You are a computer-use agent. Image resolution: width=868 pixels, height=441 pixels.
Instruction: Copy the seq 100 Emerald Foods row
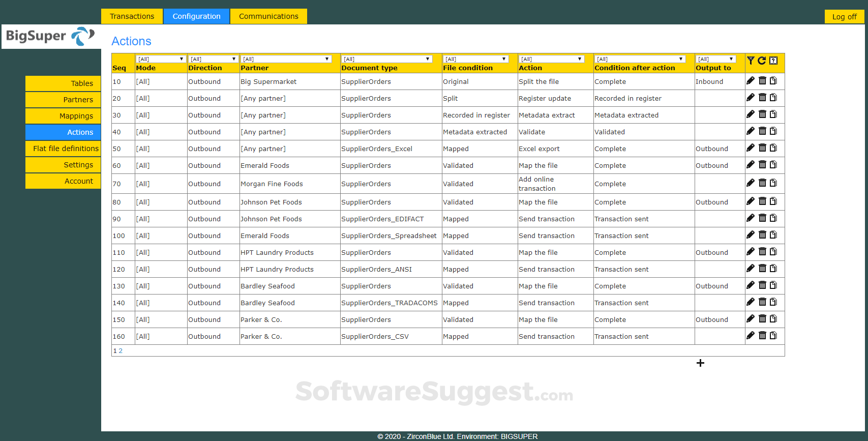click(773, 234)
